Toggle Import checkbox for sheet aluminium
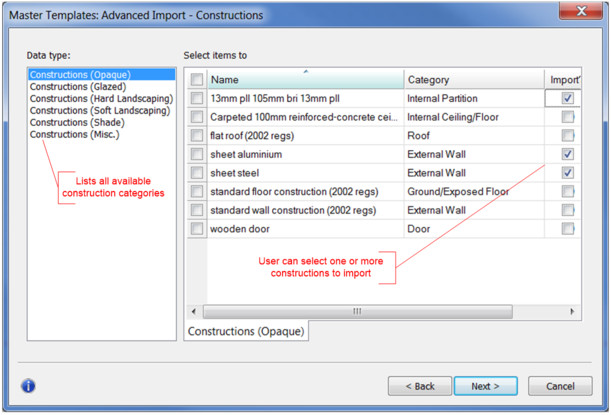This screenshot has height=415, width=611. tap(568, 155)
